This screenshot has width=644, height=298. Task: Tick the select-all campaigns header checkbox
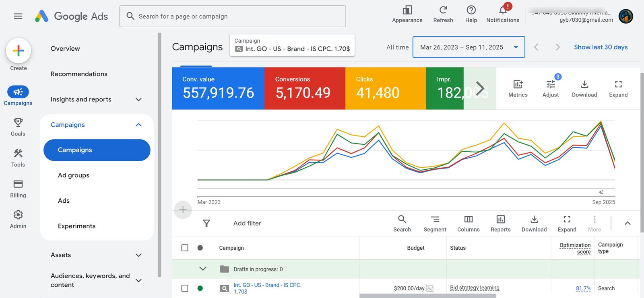(x=185, y=248)
